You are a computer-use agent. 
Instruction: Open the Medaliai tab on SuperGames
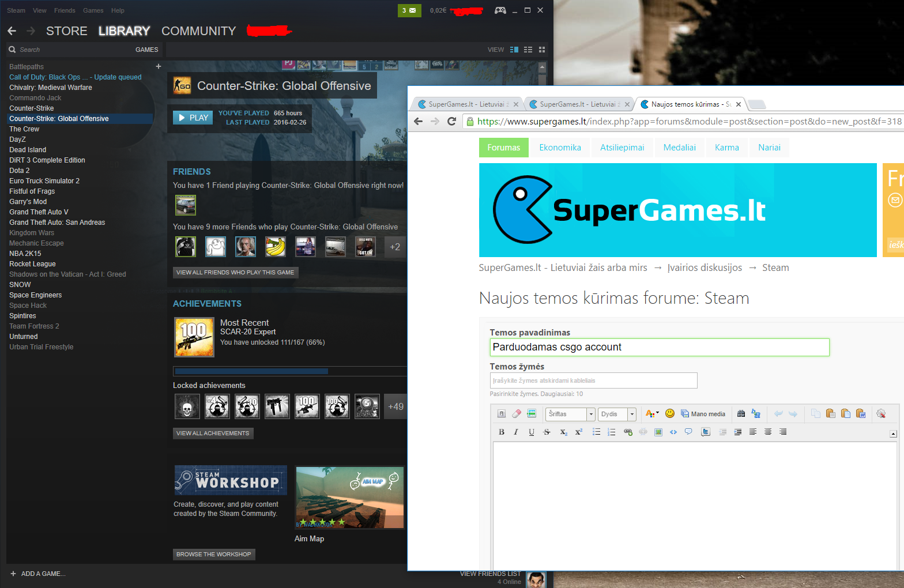[679, 148]
